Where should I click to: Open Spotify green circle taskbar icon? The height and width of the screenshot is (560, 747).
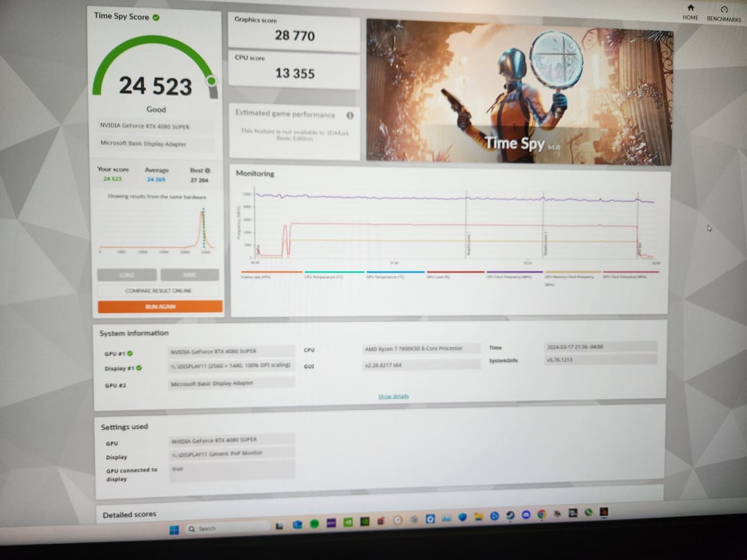(x=315, y=524)
